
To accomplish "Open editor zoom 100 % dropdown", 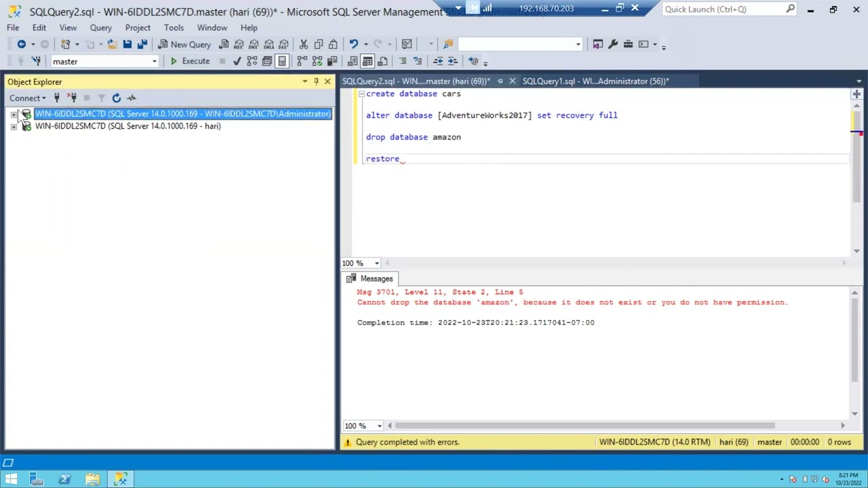I will [x=376, y=263].
